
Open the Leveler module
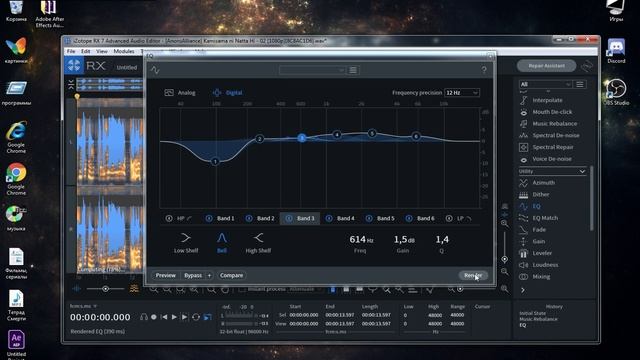click(542, 253)
